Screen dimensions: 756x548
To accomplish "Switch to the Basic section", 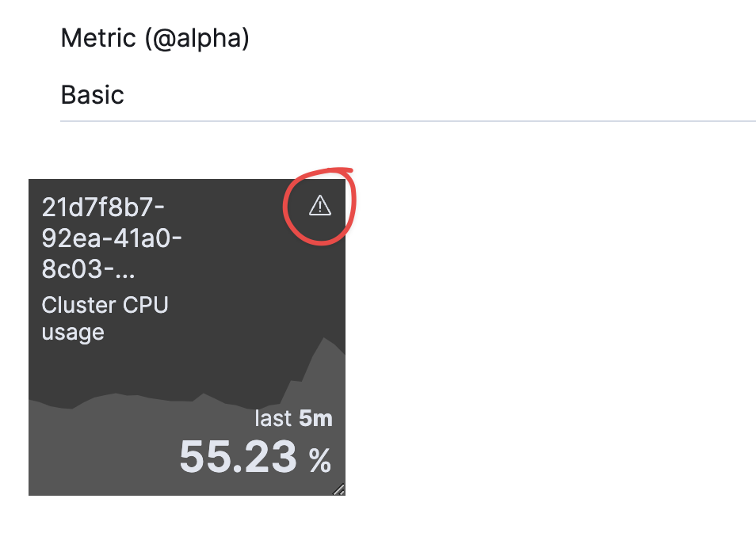I will point(91,95).
